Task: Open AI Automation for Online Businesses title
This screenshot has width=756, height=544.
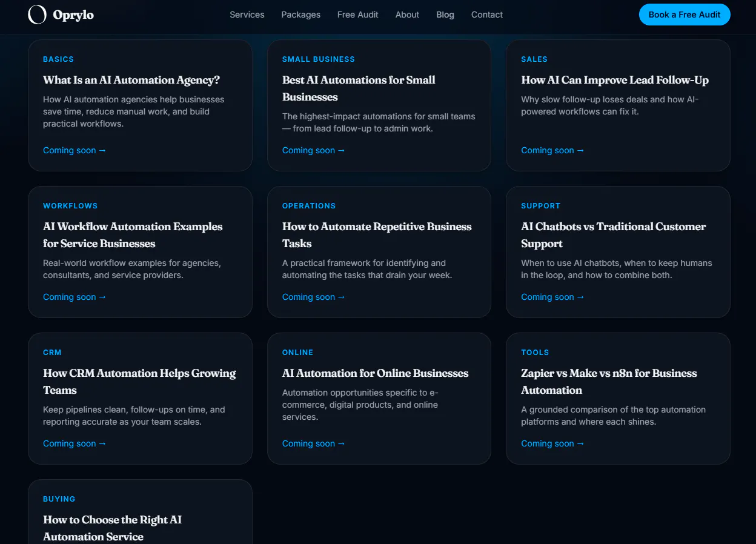Action: click(x=376, y=373)
